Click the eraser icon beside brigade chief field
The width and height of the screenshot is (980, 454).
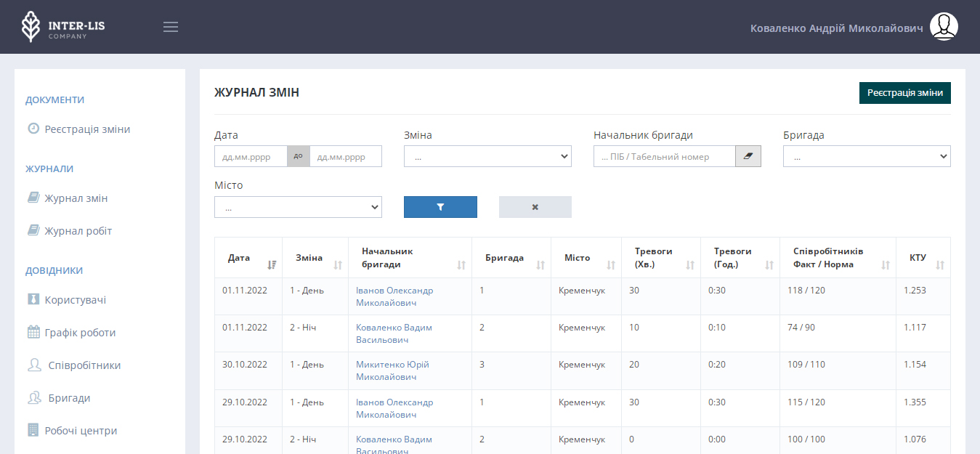tap(748, 156)
